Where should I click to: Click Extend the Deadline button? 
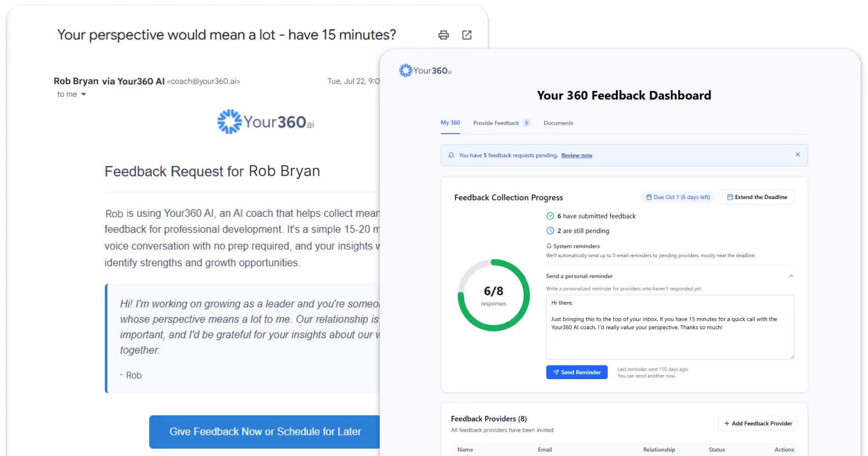click(x=757, y=197)
